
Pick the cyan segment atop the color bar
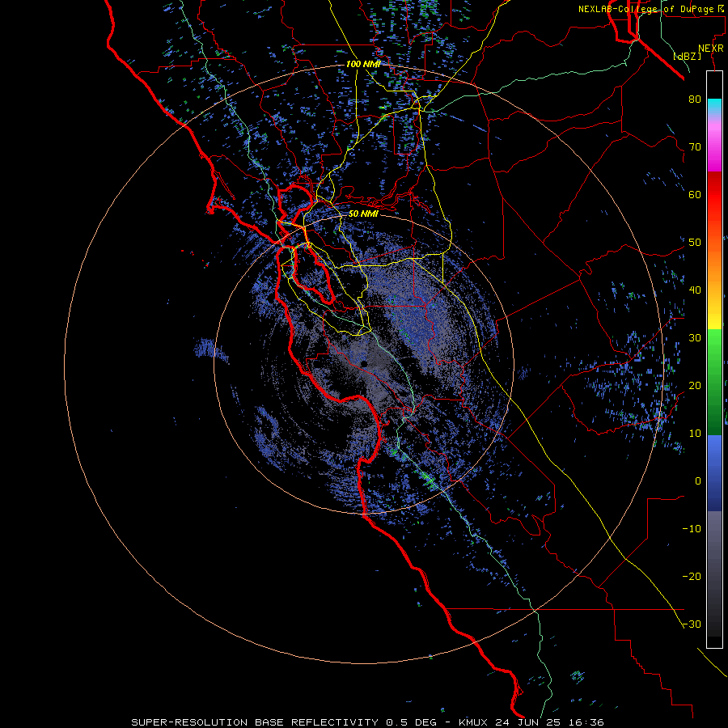[714, 107]
